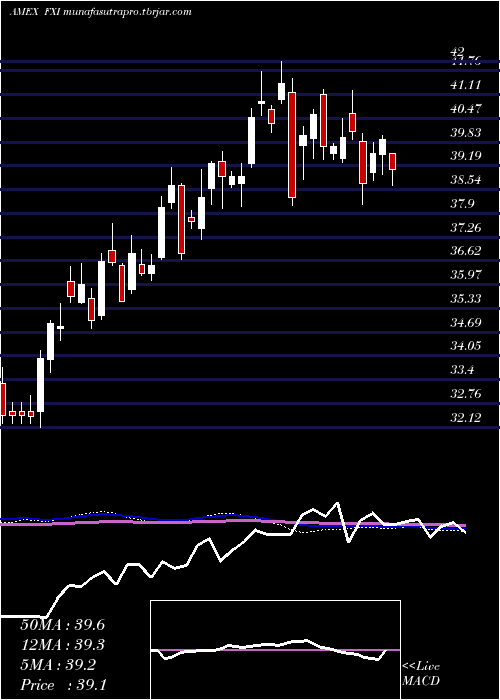Click the 35.97 price axis label
The width and height of the screenshot is (500, 700).
point(466,275)
